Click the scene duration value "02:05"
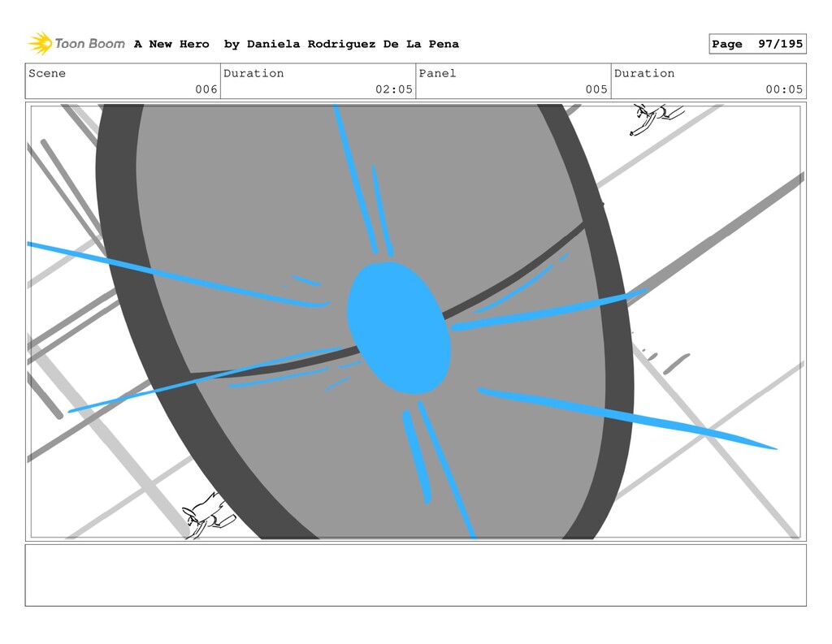 pyautogui.click(x=394, y=89)
